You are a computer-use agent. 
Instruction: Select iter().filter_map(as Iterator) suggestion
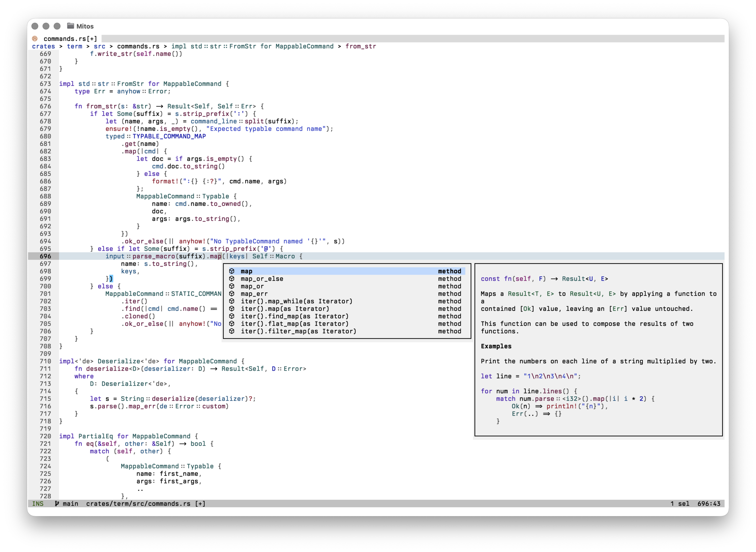pos(347,331)
